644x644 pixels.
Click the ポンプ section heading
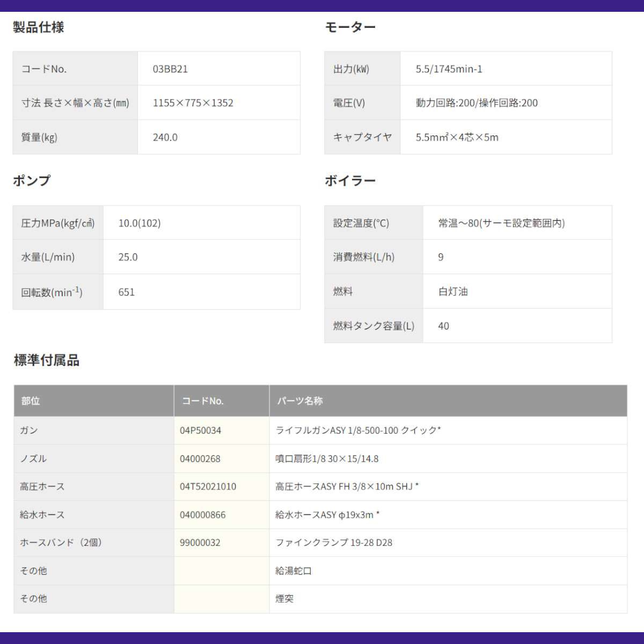point(32,181)
